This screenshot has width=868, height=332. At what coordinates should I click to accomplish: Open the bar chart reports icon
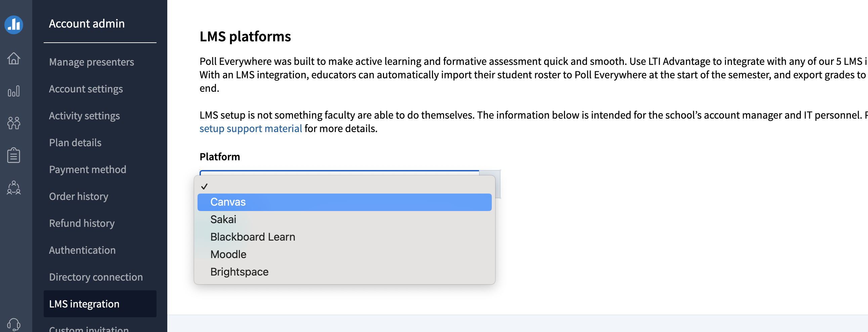(14, 91)
